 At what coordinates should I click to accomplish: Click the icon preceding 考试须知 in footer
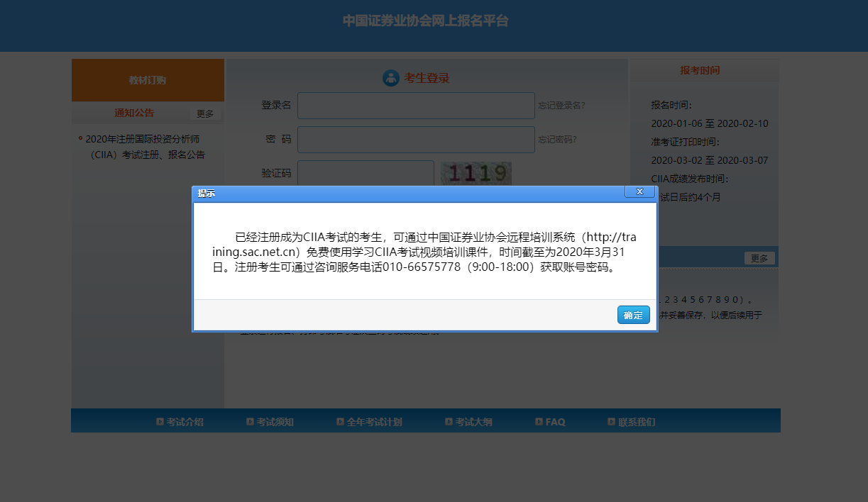(248, 420)
